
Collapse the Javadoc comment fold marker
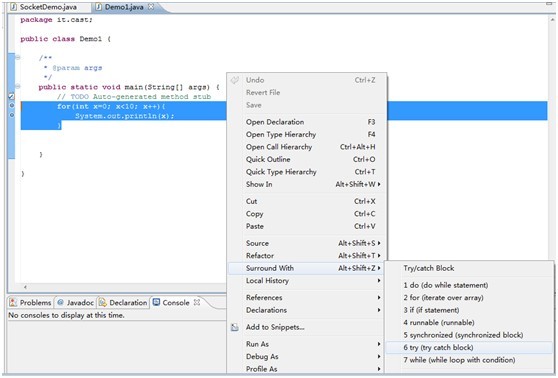[17, 57]
